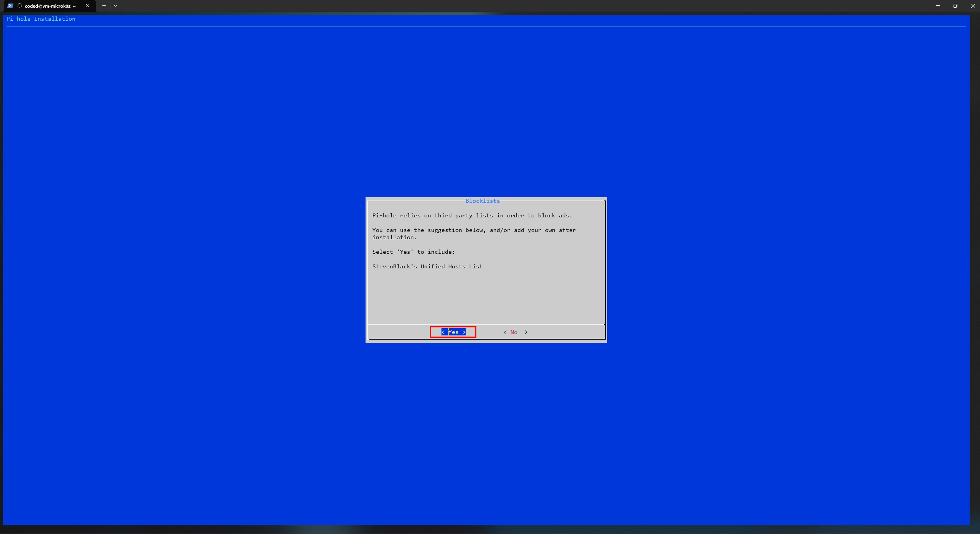Screen dimensions: 980x534
Task: Expand the new tab profile dropdown arrow
Action: 115,6
